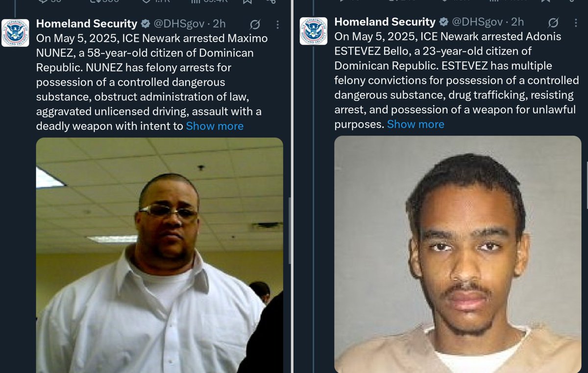Click verified badge on the right post
Image resolution: width=588 pixels, height=373 pixels.
pyautogui.click(x=443, y=22)
